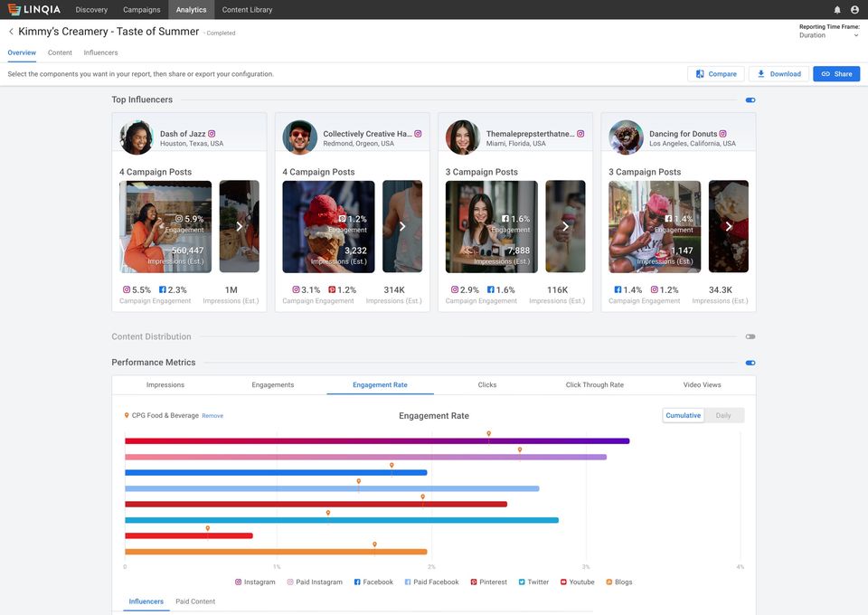Select the Engagements metric tab
This screenshot has width=868, height=615.
pos(273,384)
